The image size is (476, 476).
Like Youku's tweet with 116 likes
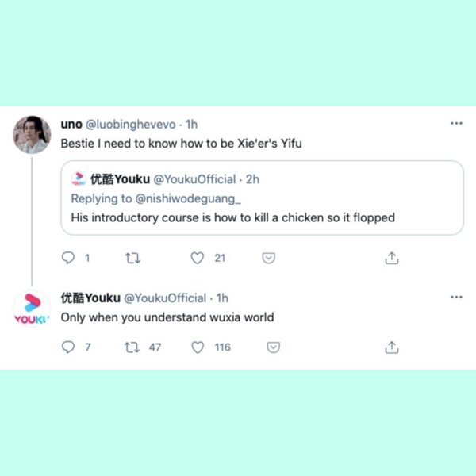pyautogui.click(x=198, y=347)
